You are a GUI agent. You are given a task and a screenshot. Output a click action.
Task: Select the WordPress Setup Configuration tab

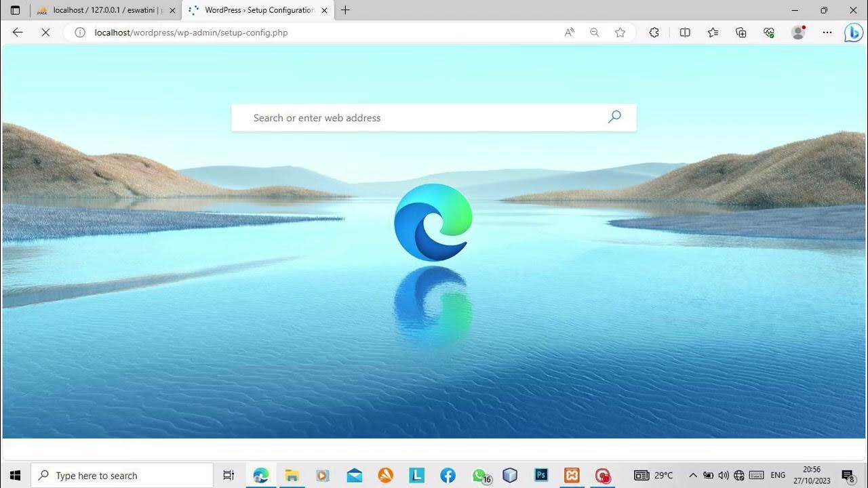click(258, 10)
